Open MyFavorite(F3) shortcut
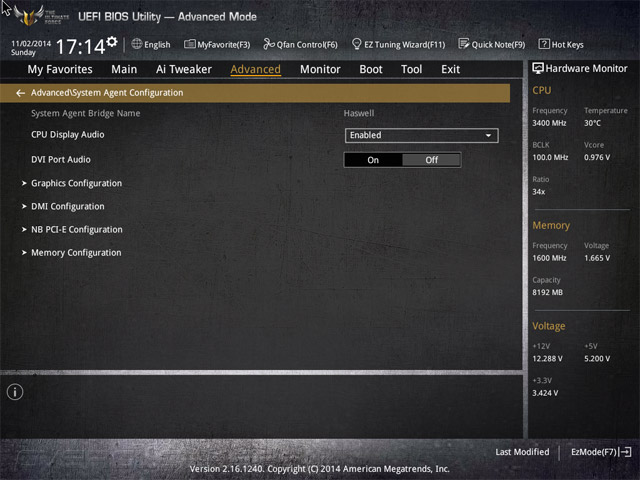640x480 pixels. (217, 44)
